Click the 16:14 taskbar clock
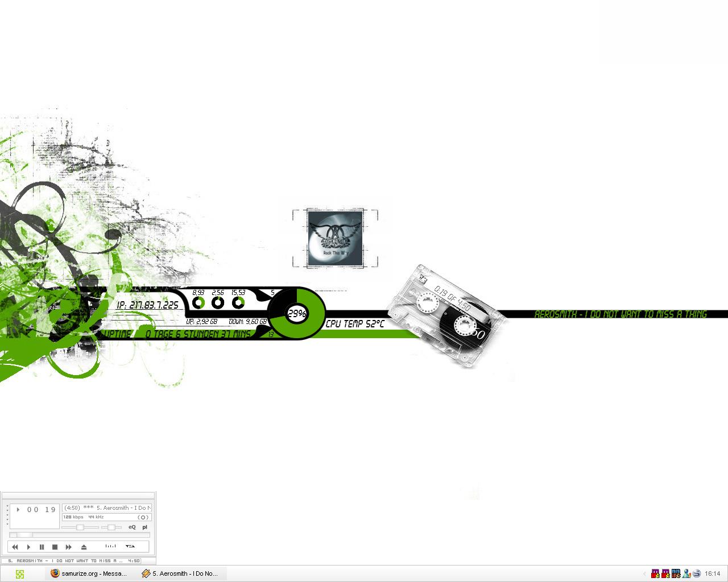The height and width of the screenshot is (582, 728). point(713,573)
